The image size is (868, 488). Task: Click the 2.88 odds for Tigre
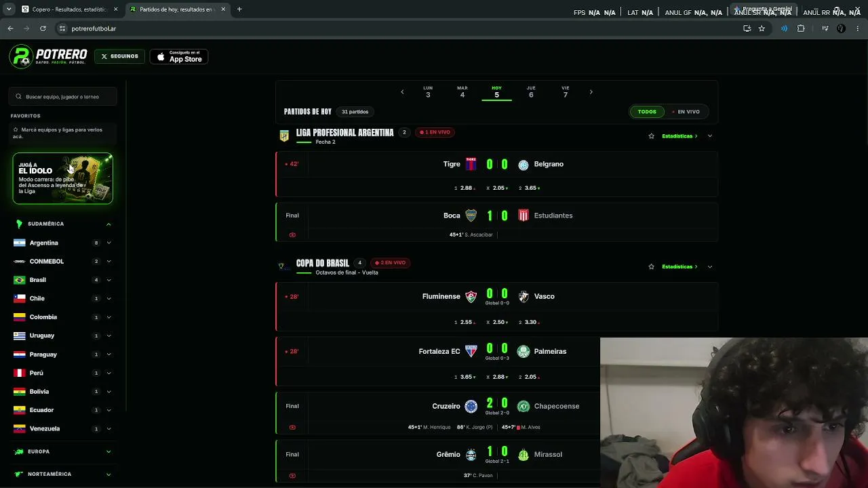[x=467, y=188]
